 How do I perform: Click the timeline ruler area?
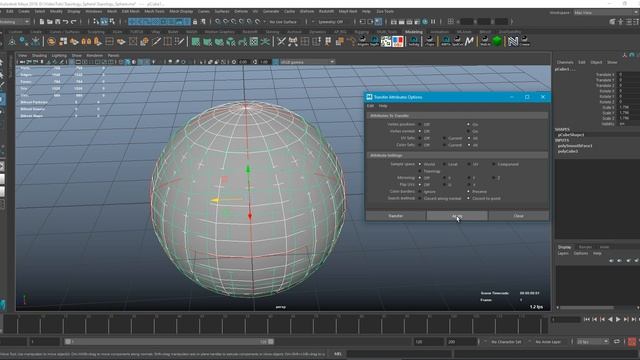(274, 325)
